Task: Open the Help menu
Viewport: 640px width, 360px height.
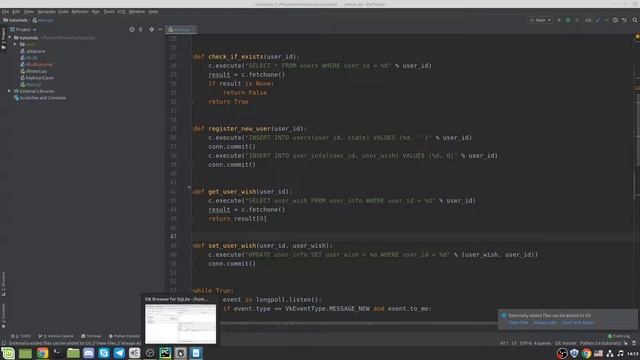Action: coord(153,12)
